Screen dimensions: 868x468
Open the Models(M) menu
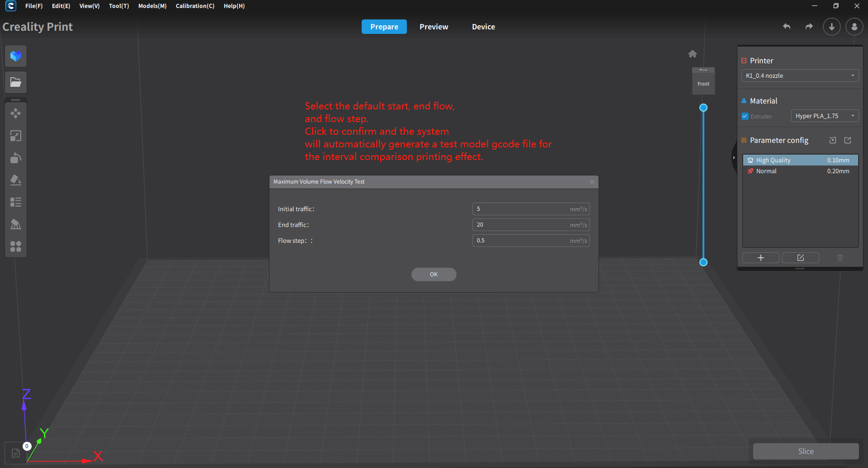[152, 6]
